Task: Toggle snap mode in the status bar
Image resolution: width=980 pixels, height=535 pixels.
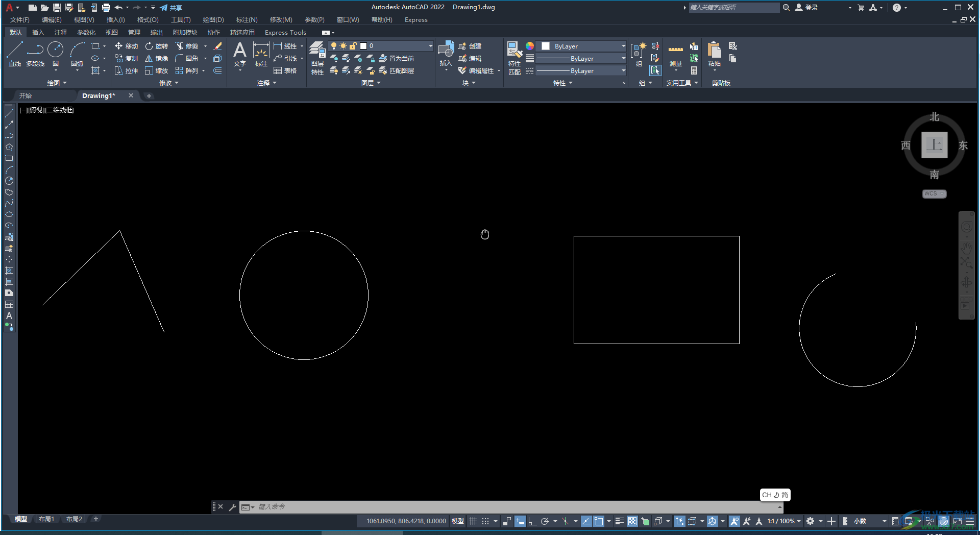Action: (x=485, y=521)
